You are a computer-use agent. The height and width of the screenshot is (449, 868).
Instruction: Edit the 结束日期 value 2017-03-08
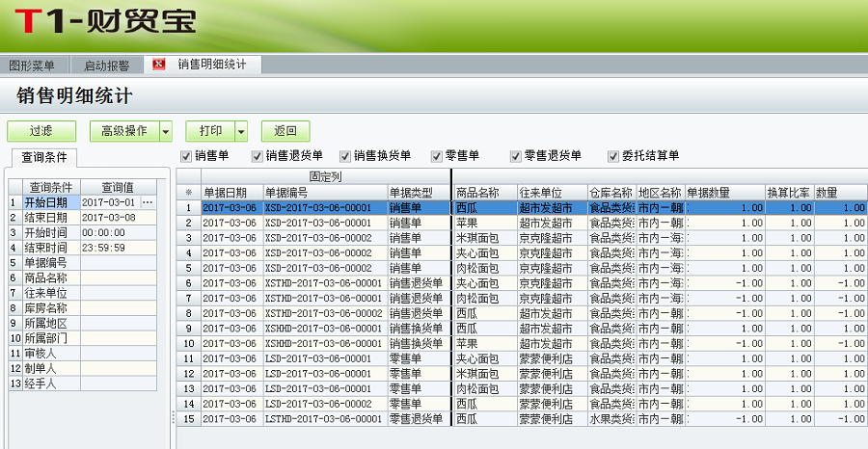119,218
